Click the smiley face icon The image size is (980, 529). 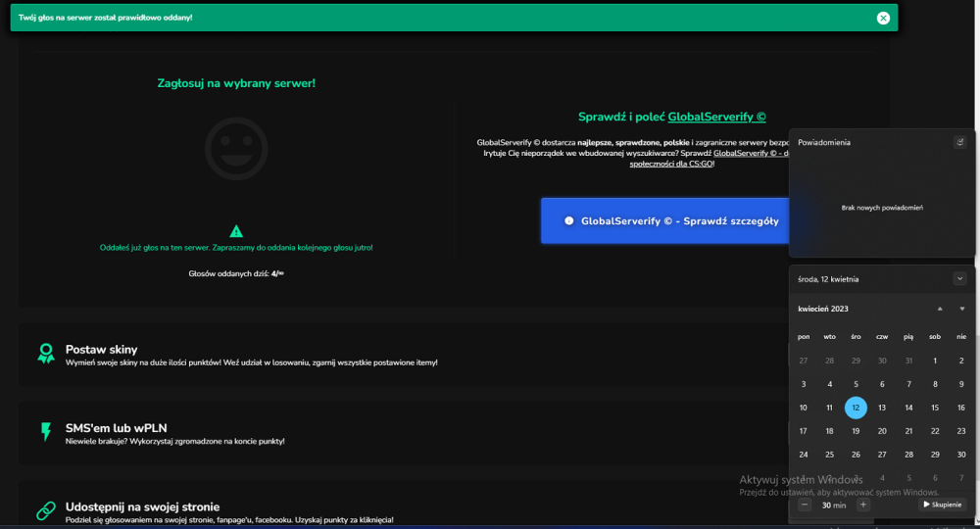[x=236, y=149]
